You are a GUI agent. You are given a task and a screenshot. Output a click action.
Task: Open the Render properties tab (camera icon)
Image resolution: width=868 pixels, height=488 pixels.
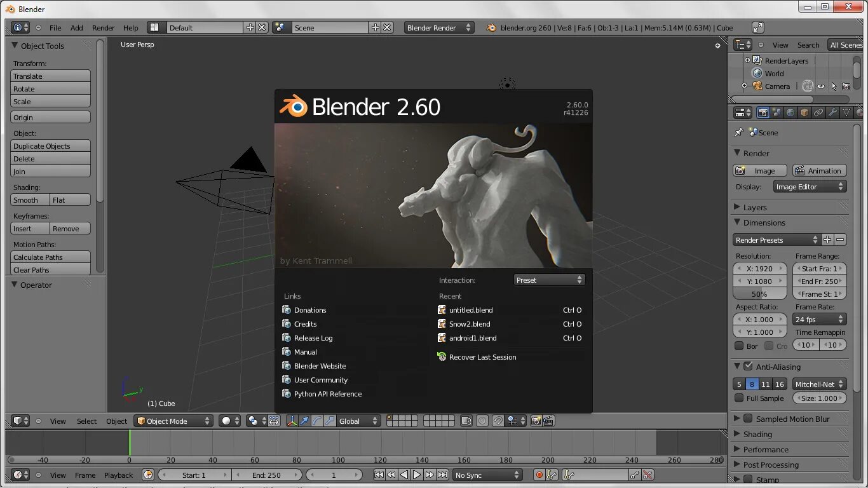[x=763, y=112]
